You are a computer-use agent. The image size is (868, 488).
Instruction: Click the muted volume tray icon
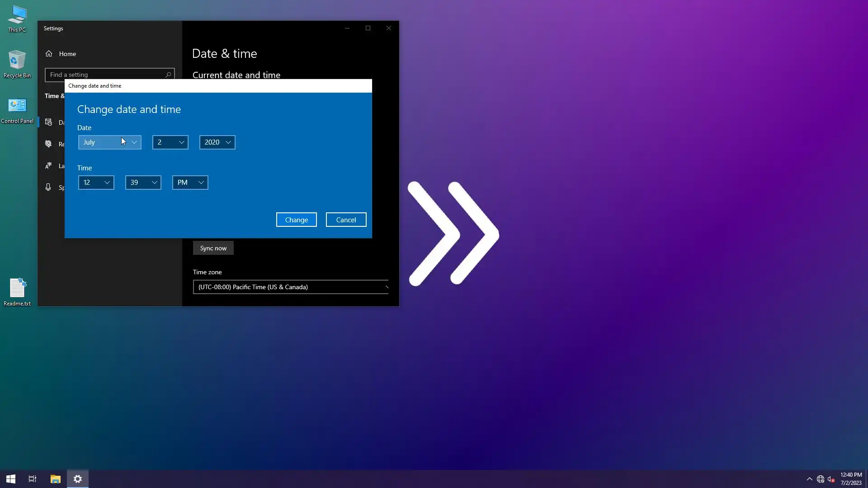831,479
